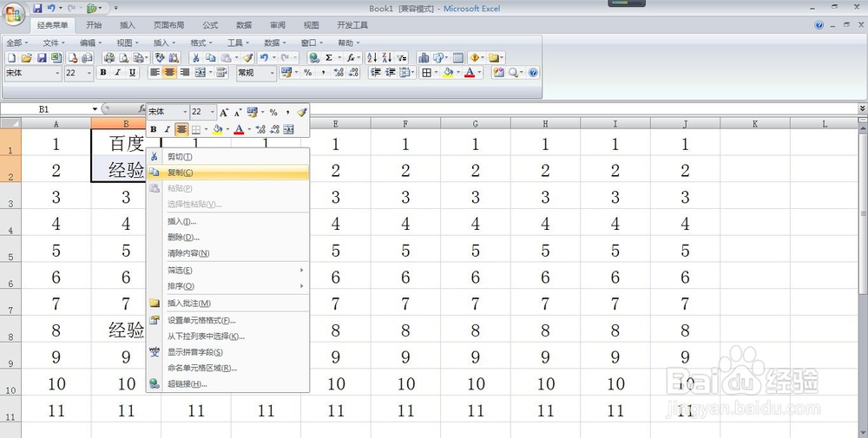Toggle Align Right in the classic toolbar

184,73
